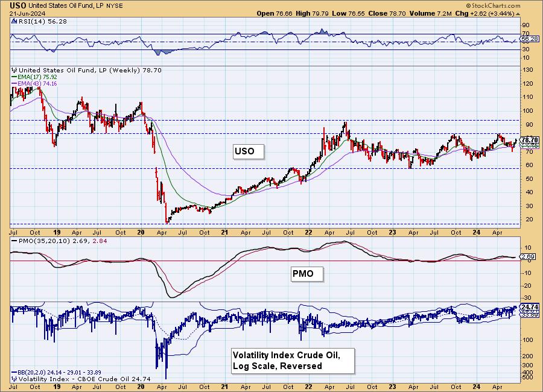Click the RSI area-chart icon beside RSI(14)

coord(14,21)
